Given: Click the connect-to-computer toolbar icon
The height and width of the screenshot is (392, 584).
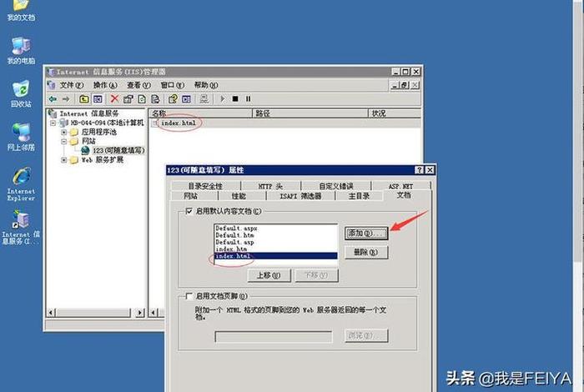Looking at the screenshot, I should [x=204, y=99].
